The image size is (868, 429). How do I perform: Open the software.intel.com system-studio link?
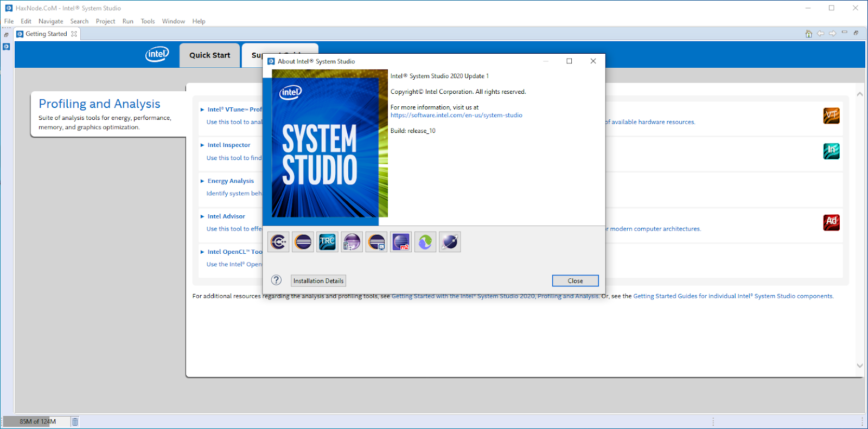click(456, 115)
